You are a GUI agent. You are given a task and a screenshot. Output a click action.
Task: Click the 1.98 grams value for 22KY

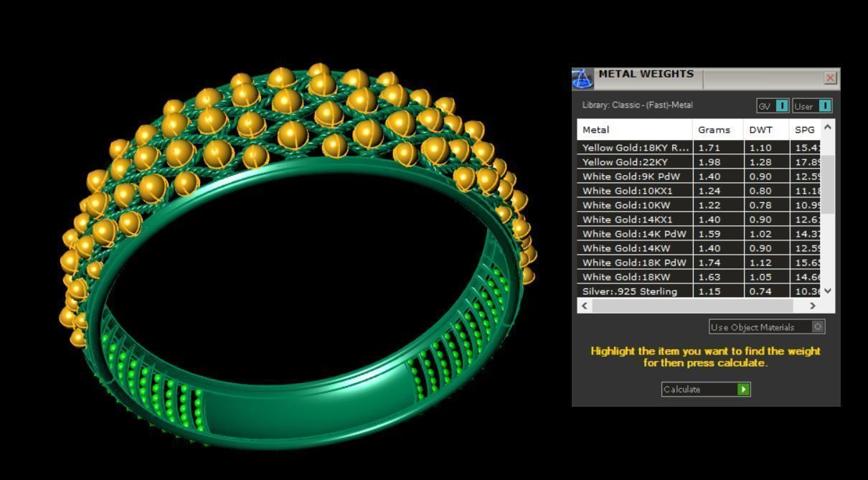[709, 162]
